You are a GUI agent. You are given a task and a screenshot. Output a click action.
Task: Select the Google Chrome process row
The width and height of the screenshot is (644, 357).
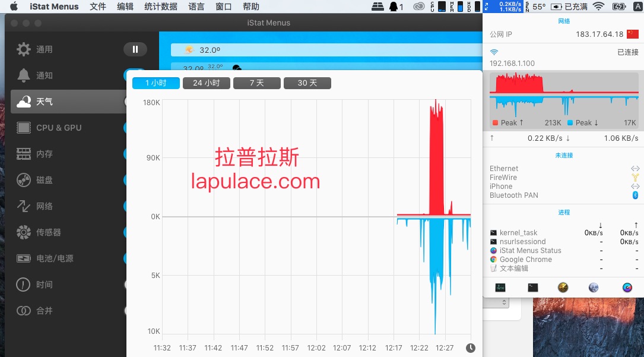coord(564,259)
